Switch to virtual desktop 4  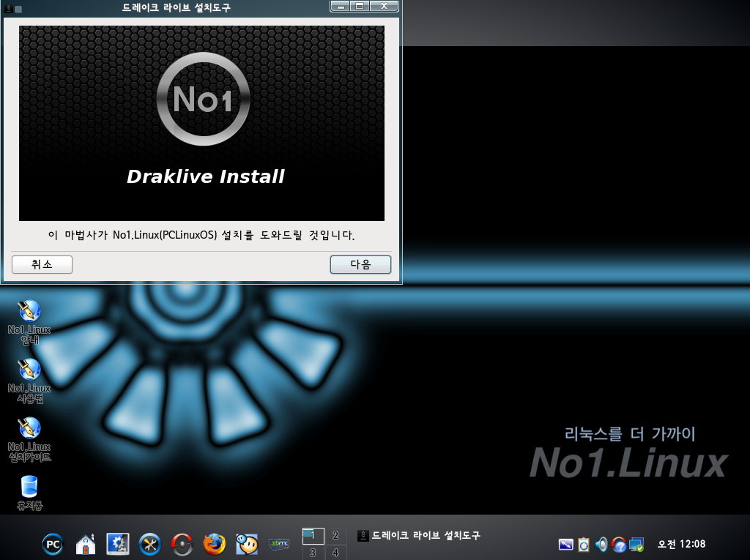click(335, 553)
